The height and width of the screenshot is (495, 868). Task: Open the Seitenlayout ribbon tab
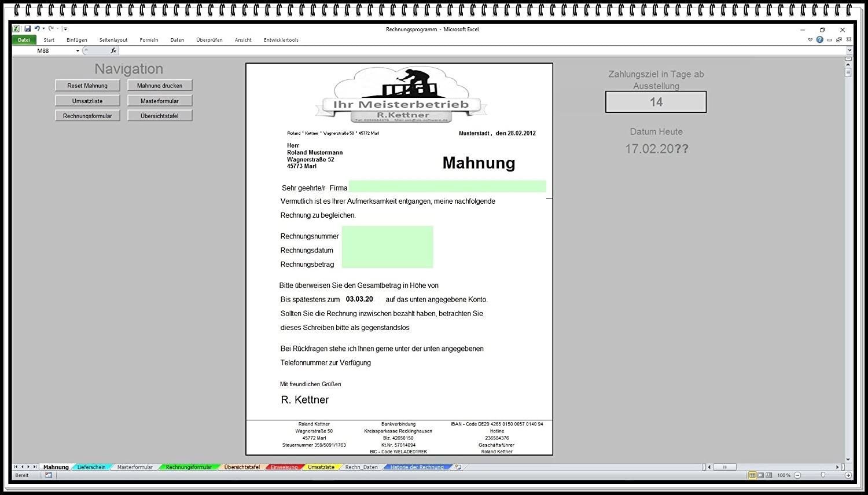[113, 40]
